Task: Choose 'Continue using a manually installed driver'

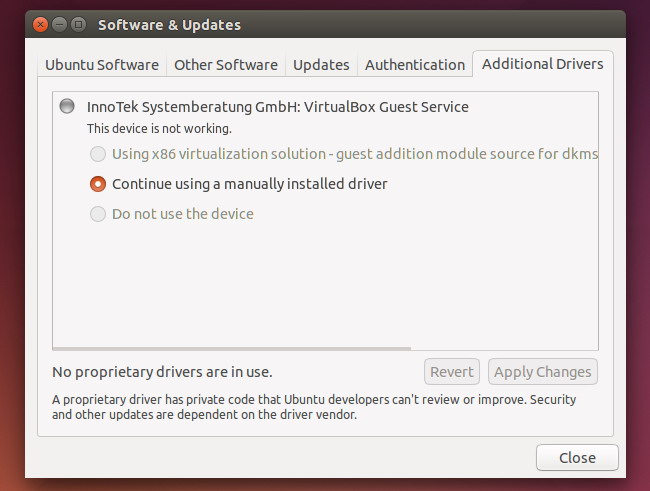Action: point(98,184)
